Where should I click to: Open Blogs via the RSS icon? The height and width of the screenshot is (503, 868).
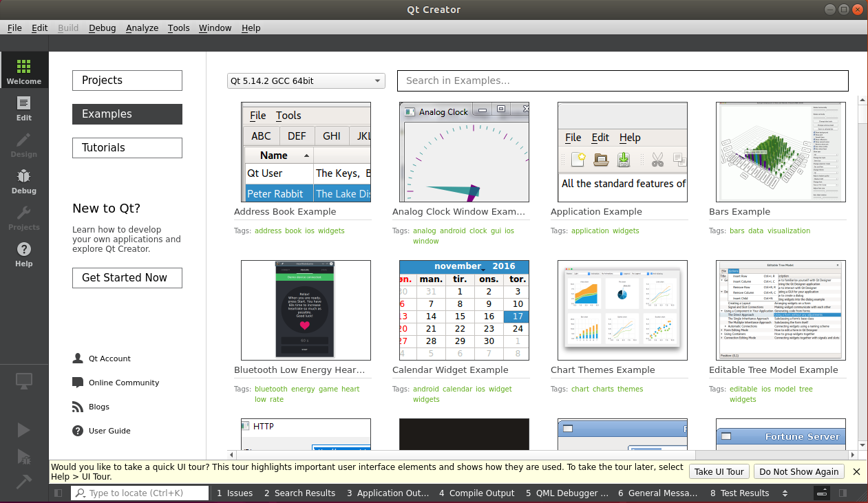(78, 407)
